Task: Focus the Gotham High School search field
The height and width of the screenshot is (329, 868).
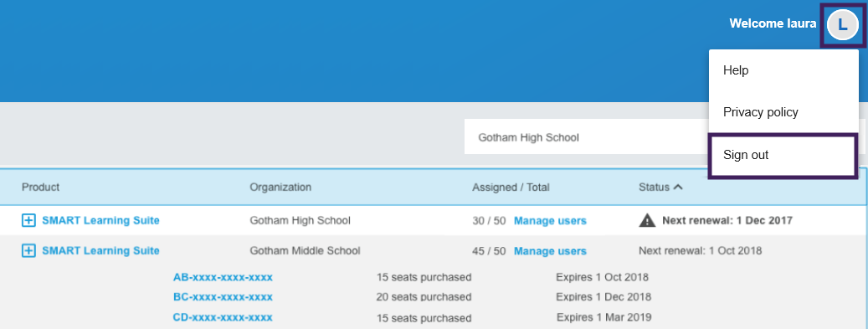Action: pos(587,136)
